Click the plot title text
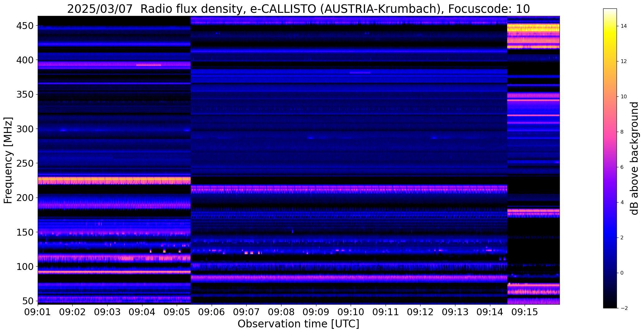 (x=298, y=9)
